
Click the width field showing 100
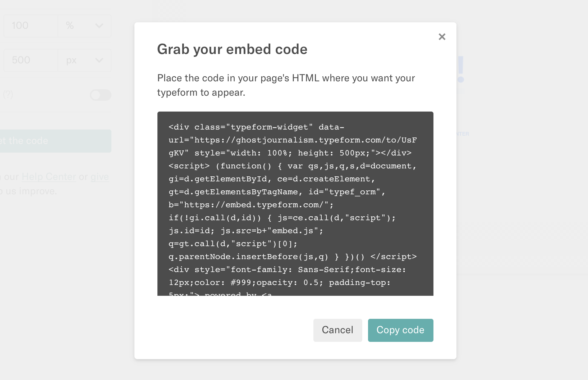tap(31, 26)
